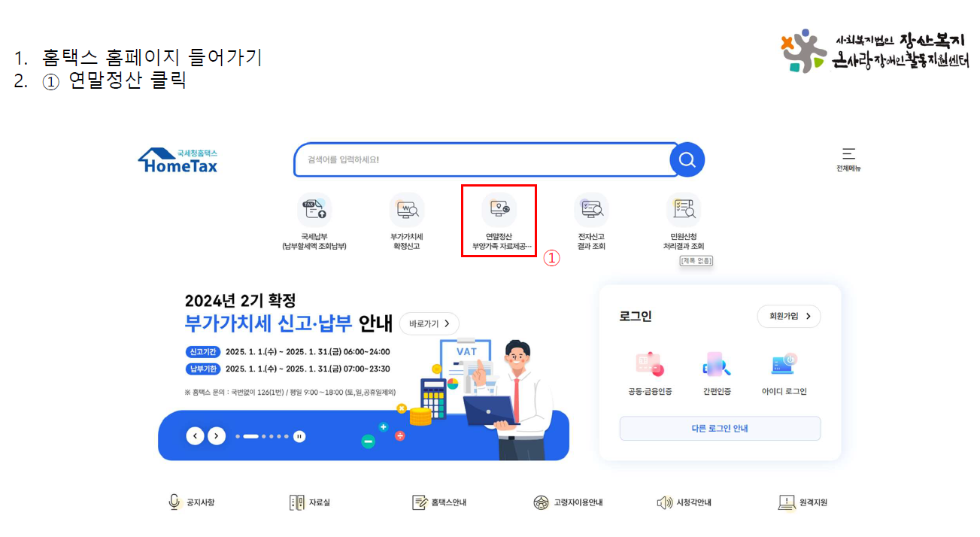980x537 pixels.
Task: Click the 바로가기 button on banner
Action: (x=429, y=323)
